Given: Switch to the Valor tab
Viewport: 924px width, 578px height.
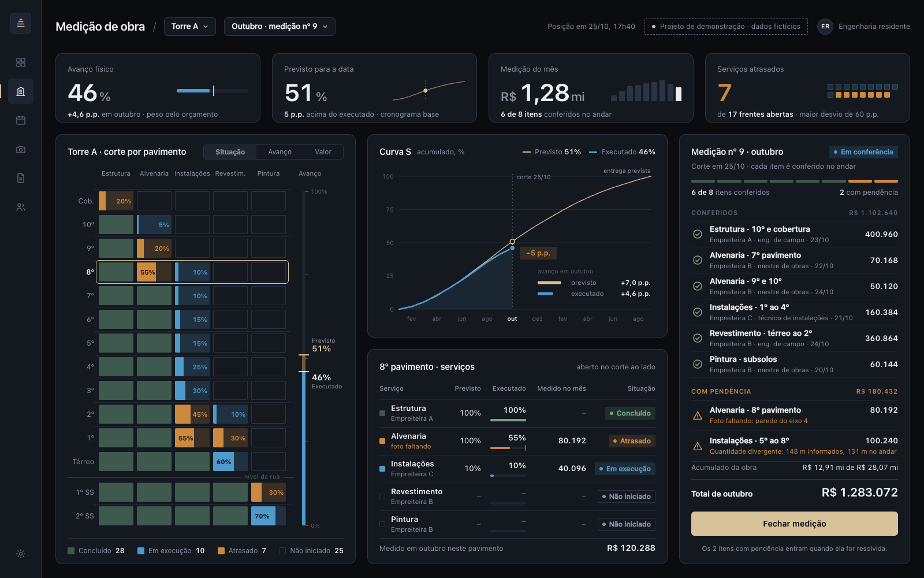Looking at the screenshot, I should pyautogui.click(x=323, y=152).
